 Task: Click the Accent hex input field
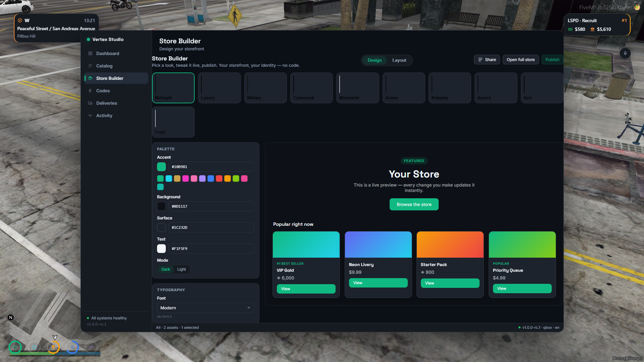click(x=211, y=167)
